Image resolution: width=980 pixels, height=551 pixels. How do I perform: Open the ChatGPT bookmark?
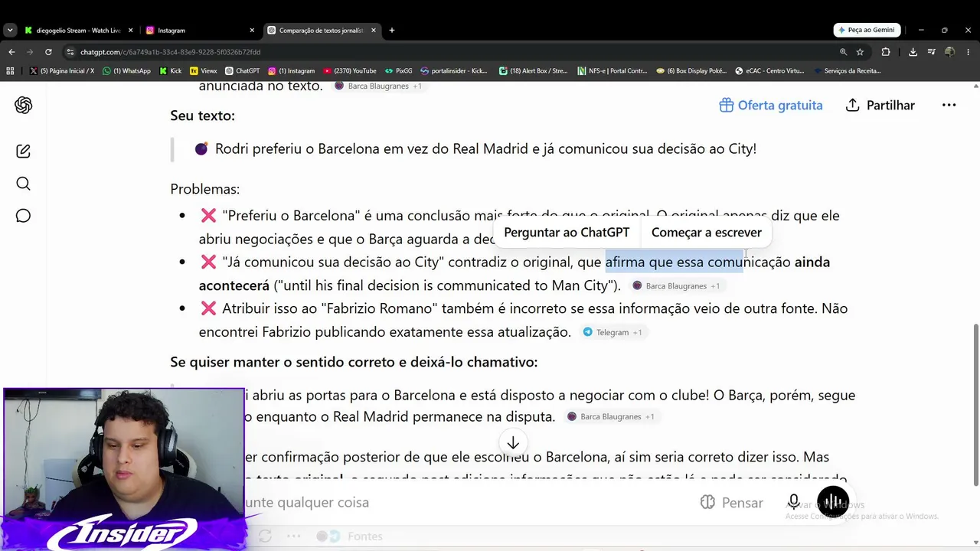pos(242,71)
